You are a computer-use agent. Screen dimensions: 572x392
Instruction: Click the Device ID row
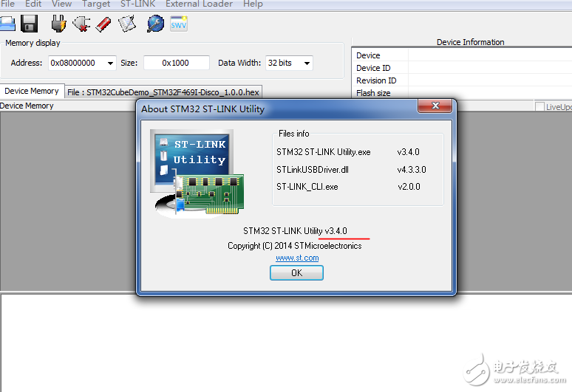462,68
